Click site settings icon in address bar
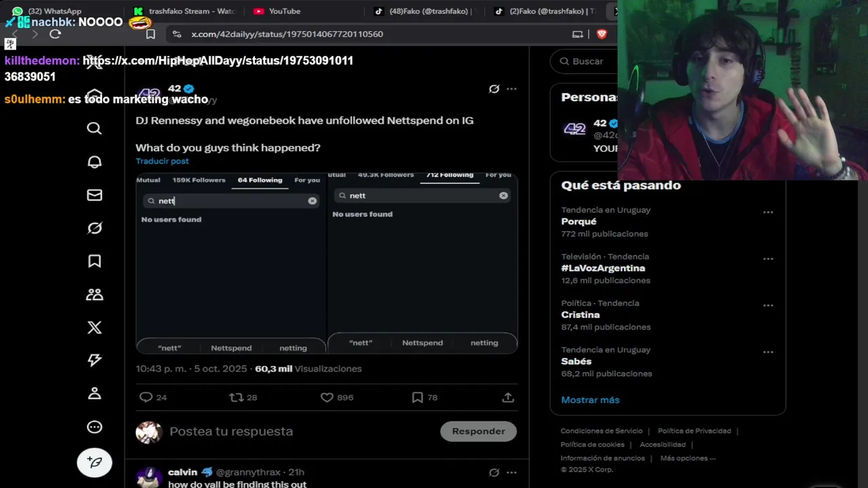This screenshot has width=868, height=488. [176, 34]
